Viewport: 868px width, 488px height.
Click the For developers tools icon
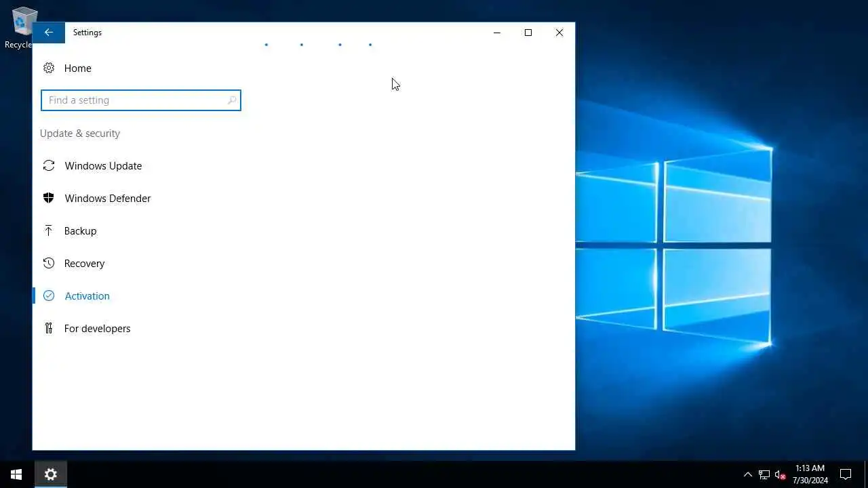48,328
